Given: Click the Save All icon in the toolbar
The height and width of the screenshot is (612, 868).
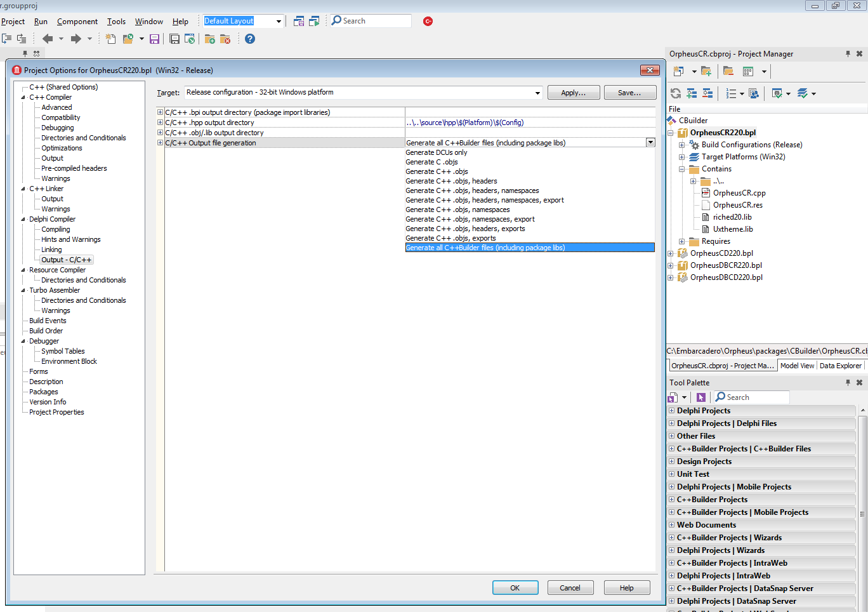Looking at the screenshot, I should tap(174, 39).
